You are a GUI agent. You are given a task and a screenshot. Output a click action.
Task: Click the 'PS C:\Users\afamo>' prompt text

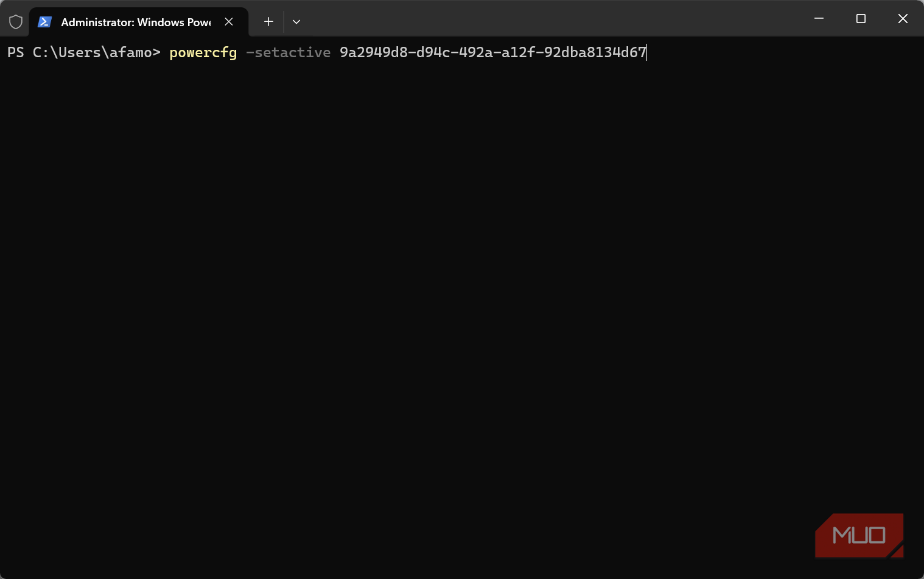[x=84, y=52]
